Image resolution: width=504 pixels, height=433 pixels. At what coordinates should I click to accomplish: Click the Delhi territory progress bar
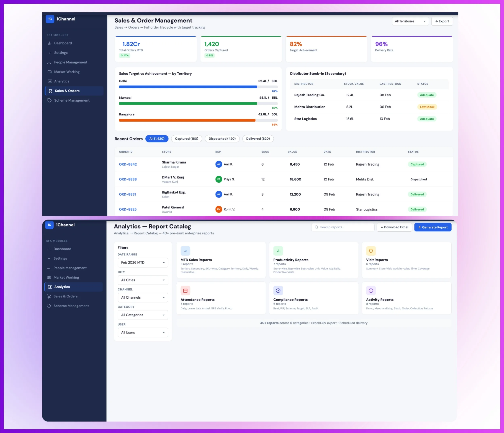click(x=188, y=87)
